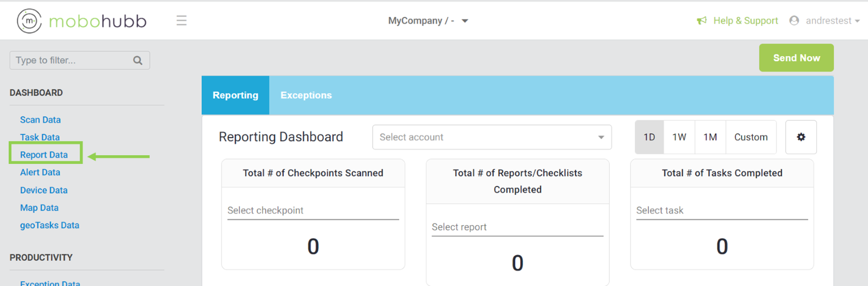The height and width of the screenshot is (286, 868).
Task: Click the Select checkpoint field
Action: click(x=312, y=211)
